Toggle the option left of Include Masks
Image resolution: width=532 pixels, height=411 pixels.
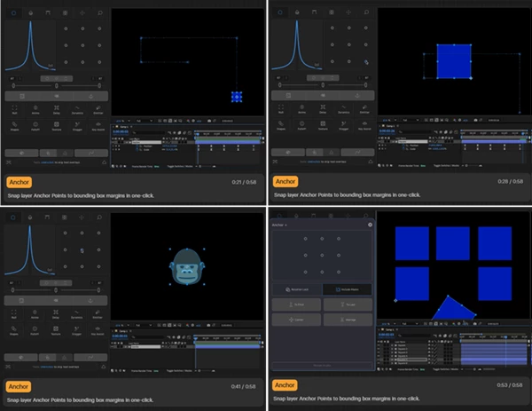(297, 289)
